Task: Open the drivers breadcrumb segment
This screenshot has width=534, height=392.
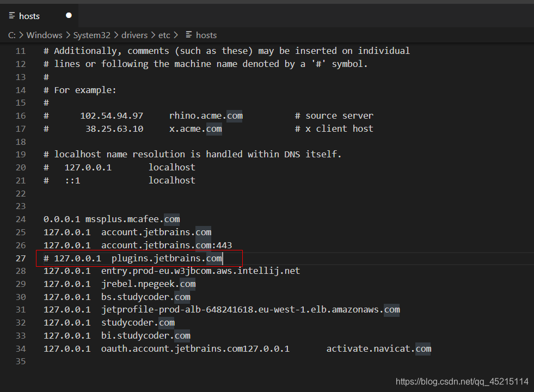Action: (x=134, y=35)
